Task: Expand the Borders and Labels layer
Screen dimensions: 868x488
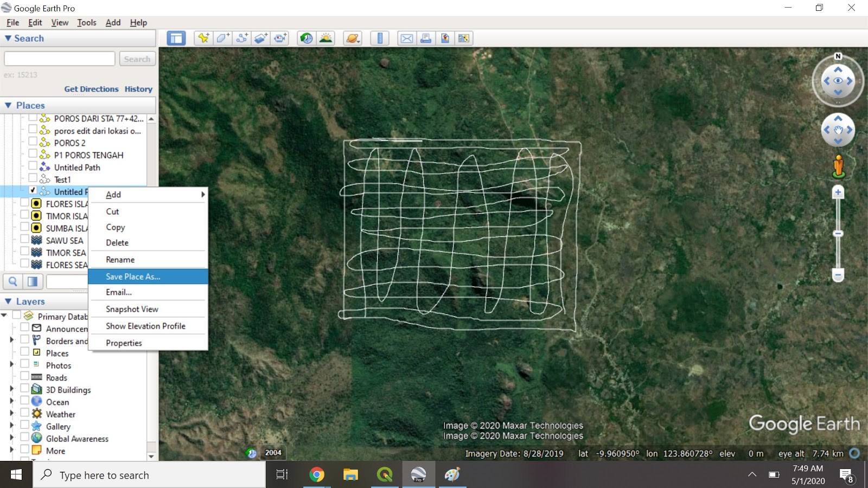Action: [x=12, y=341]
